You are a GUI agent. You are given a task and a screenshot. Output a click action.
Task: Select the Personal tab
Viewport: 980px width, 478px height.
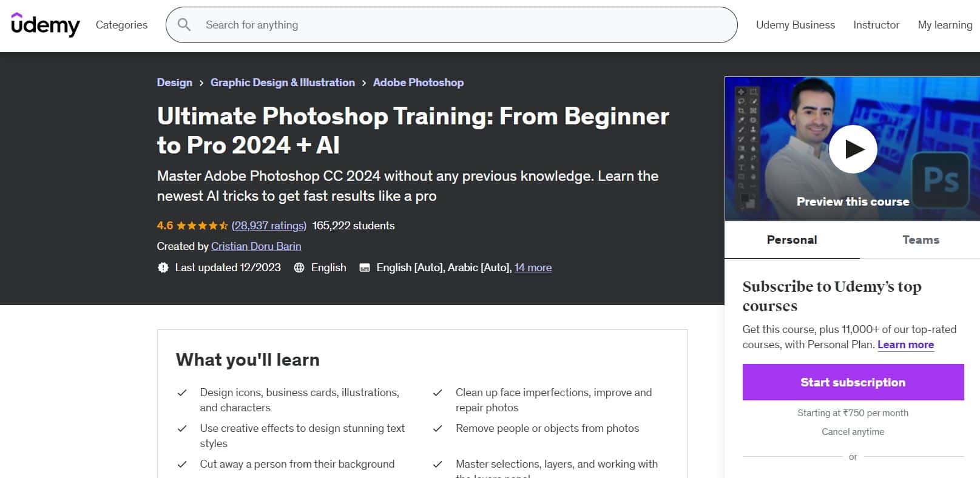(x=792, y=240)
